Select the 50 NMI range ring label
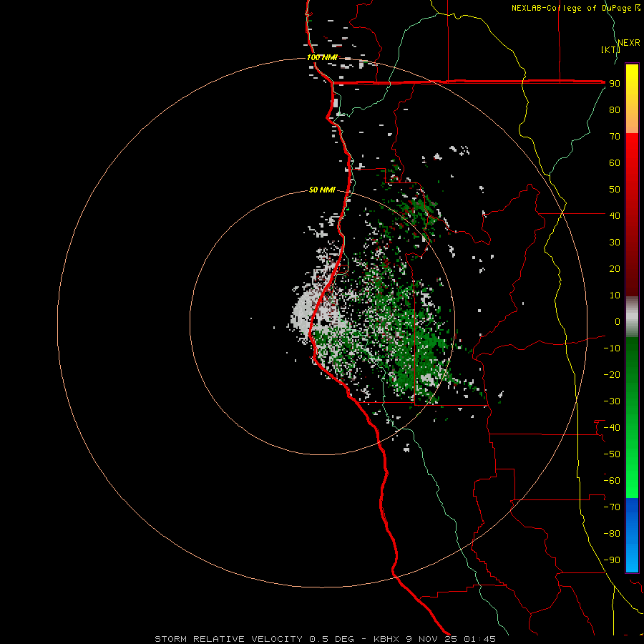 click(x=322, y=190)
